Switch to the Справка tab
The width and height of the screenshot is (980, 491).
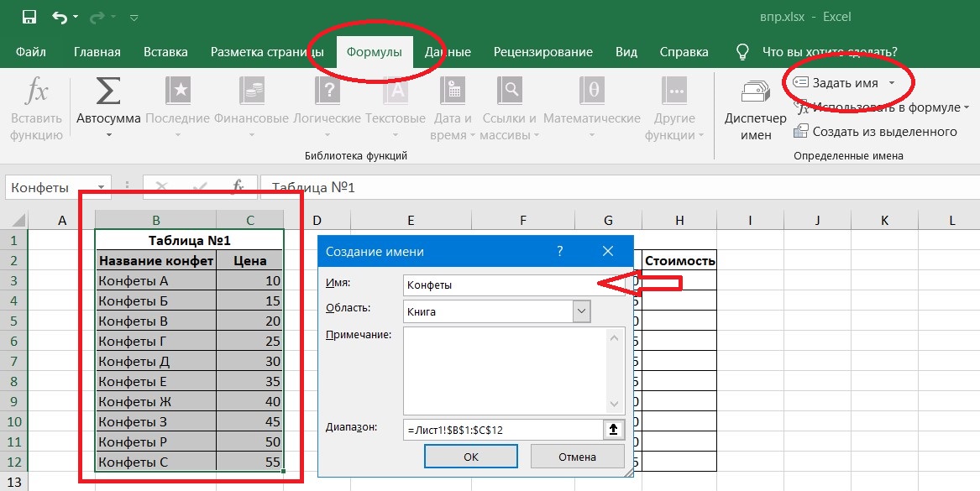click(684, 52)
